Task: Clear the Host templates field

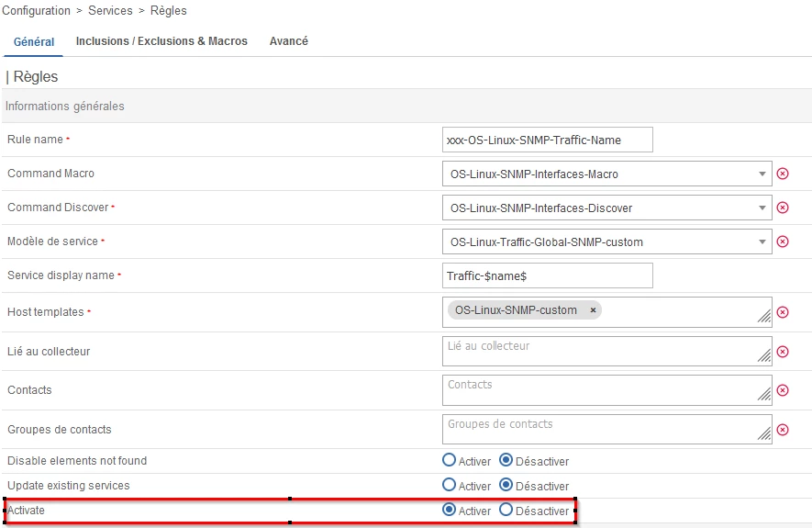Action: coord(783,312)
